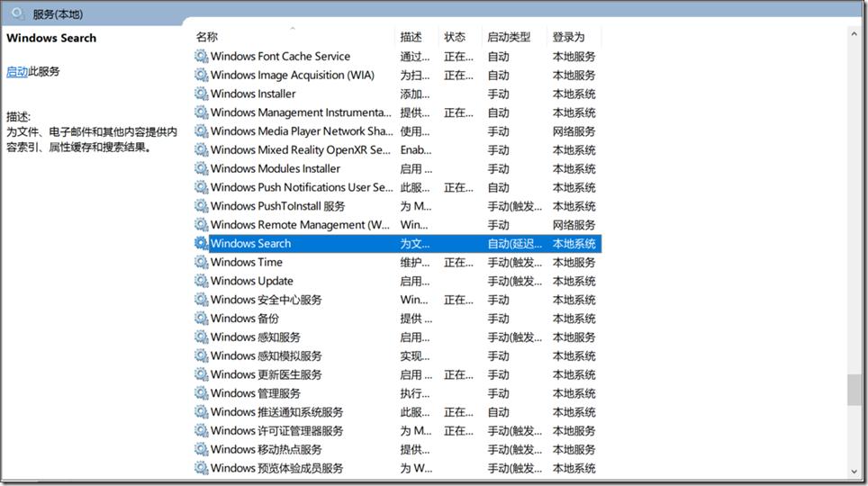Image resolution: width=868 pixels, height=486 pixels.
Task: Select the Windows 感知模拟服务 name
Action: (266, 355)
